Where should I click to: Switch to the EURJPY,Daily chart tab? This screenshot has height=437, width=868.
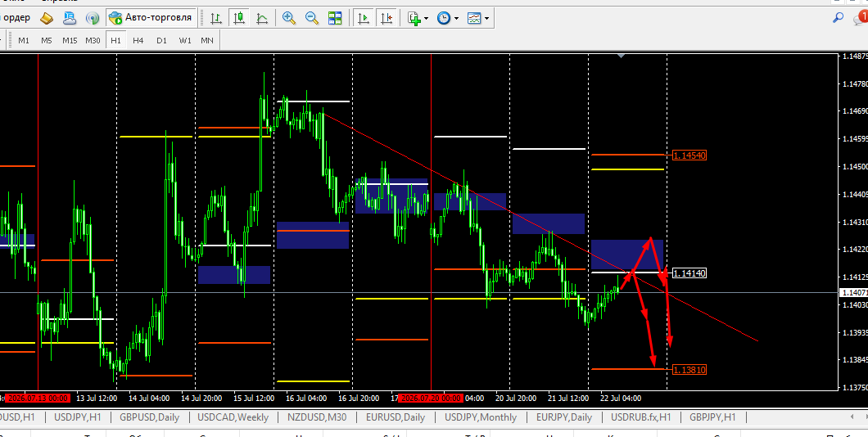click(x=564, y=417)
